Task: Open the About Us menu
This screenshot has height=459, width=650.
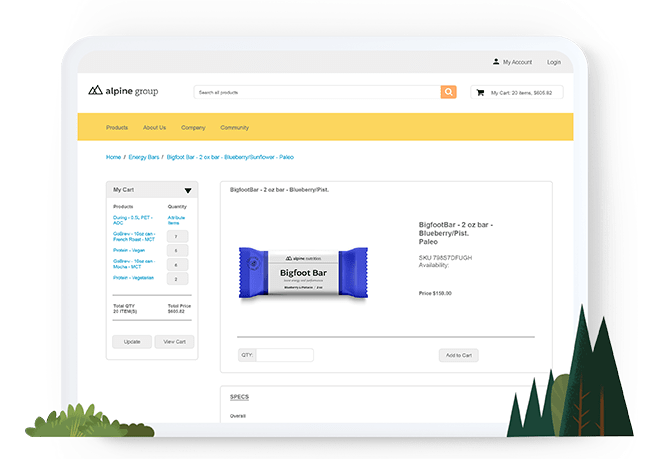Action: point(154,128)
